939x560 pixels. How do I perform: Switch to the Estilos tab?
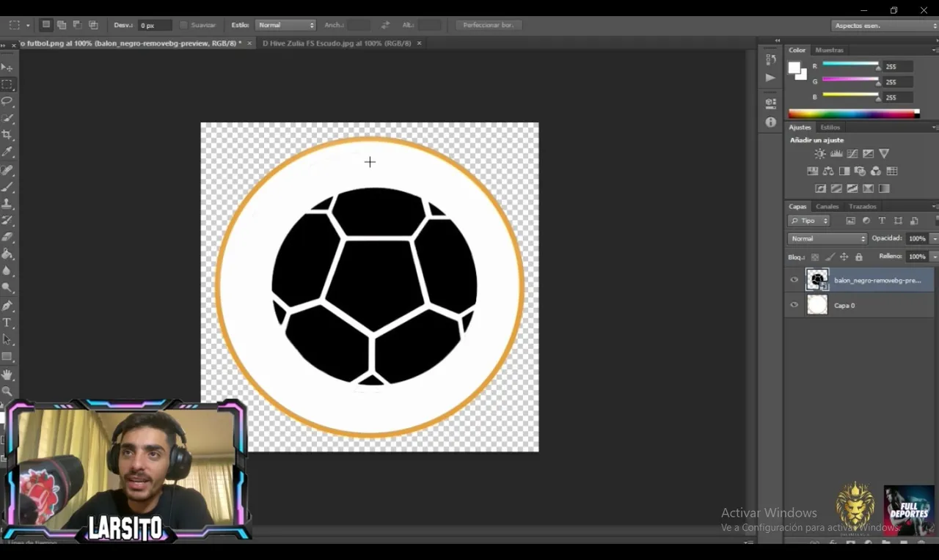coord(830,128)
